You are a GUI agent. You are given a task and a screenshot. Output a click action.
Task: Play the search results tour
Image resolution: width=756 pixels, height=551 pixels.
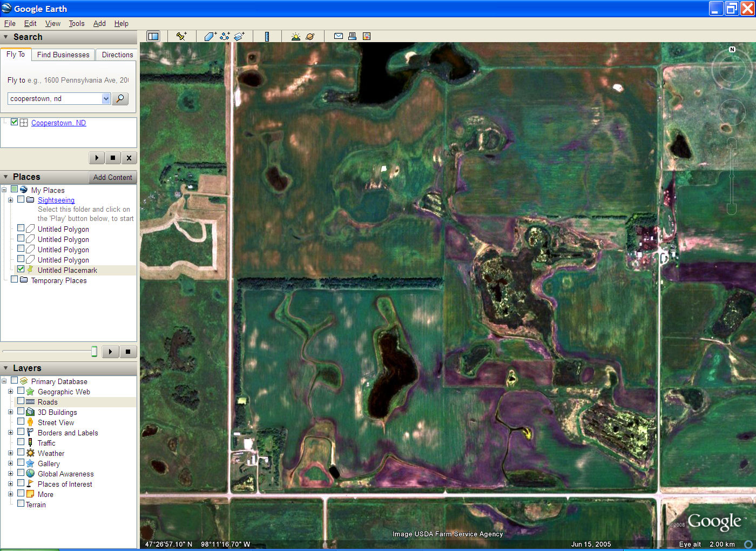point(97,158)
